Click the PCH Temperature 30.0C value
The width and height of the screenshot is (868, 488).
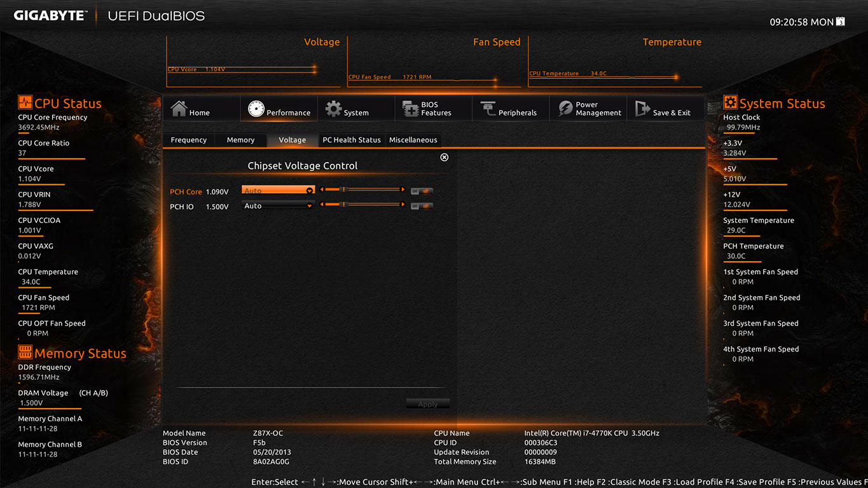736,256
